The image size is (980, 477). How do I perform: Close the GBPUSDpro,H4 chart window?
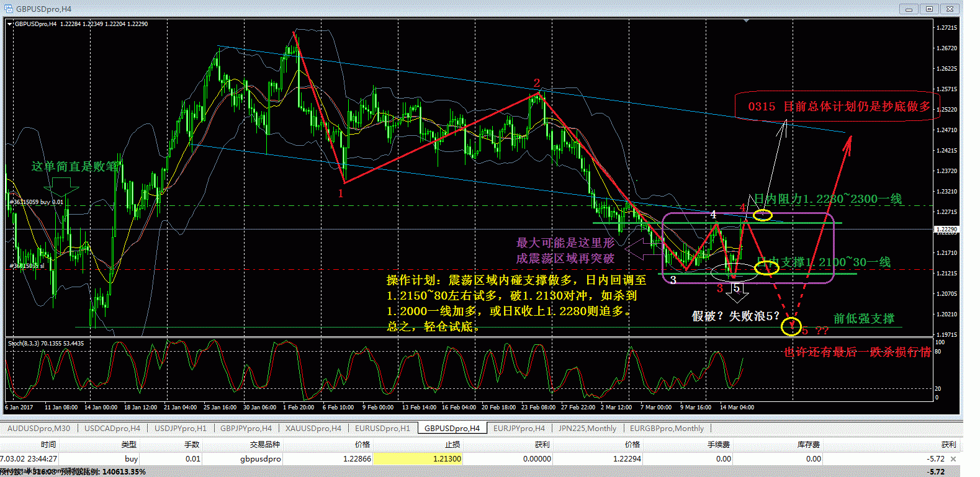[x=950, y=9]
